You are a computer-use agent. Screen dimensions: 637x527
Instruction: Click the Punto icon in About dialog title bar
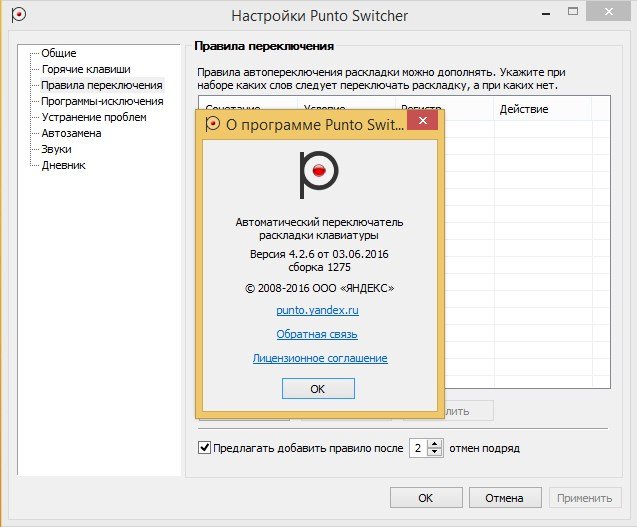click(212, 124)
